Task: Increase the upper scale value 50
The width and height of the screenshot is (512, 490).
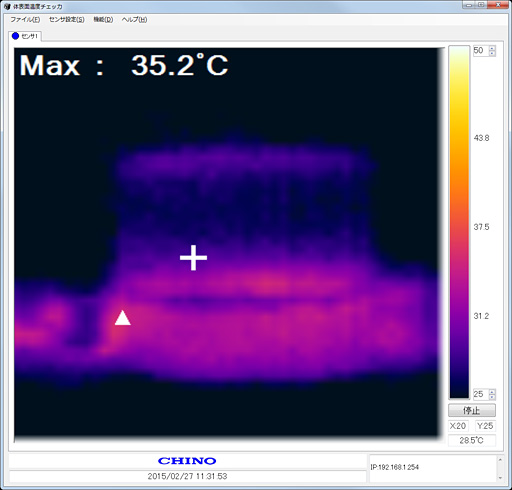Action: point(492,48)
